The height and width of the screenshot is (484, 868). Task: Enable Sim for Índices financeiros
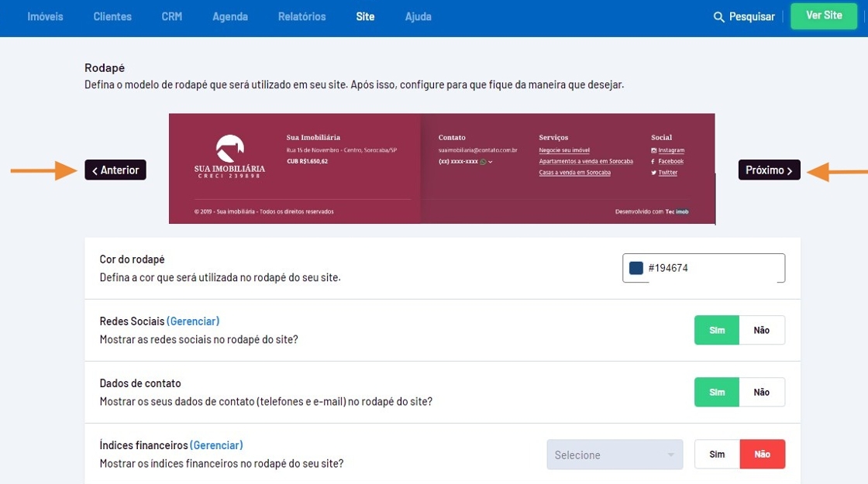tap(717, 454)
